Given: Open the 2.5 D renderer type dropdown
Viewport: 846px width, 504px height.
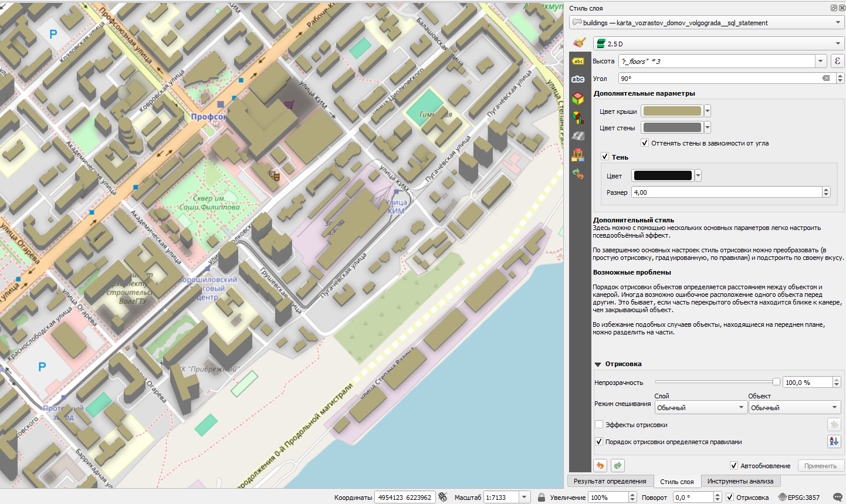Looking at the screenshot, I should (718, 44).
